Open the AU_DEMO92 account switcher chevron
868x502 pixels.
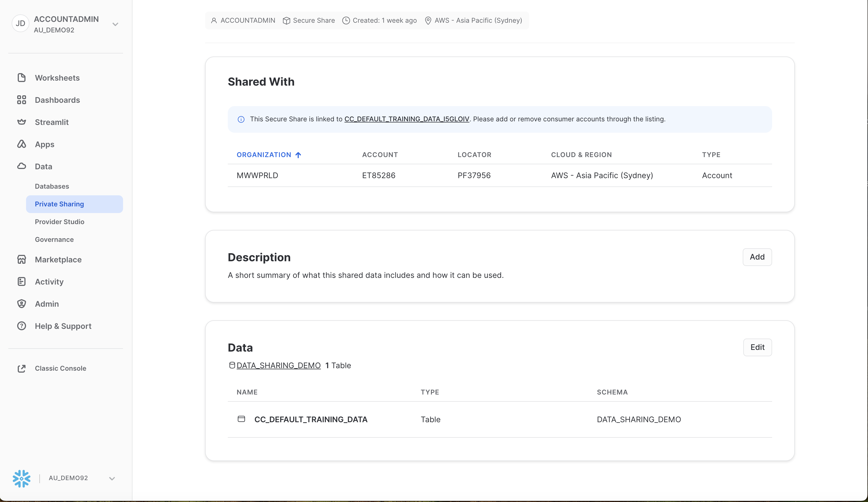(x=112, y=478)
